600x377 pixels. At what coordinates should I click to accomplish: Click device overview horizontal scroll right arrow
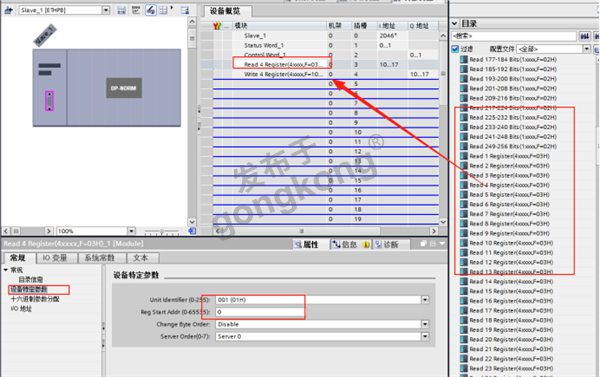tap(434, 231)
